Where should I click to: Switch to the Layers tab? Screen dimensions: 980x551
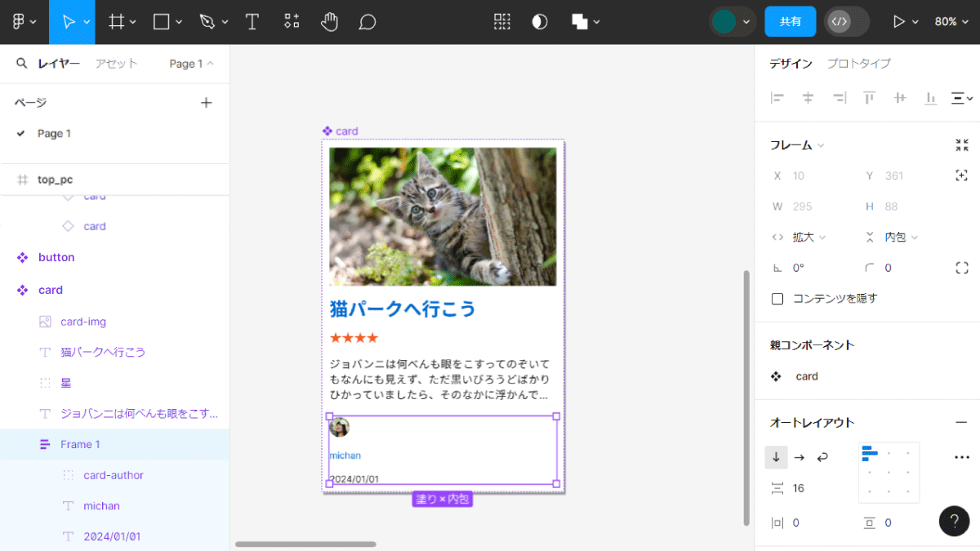(59, 63)
